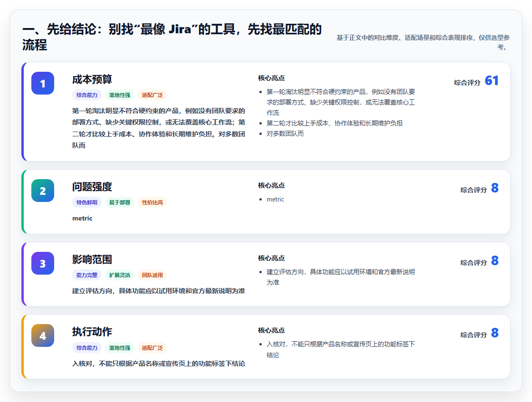Click the bullet 第二轮才比较上手成本

[x=334, y=123]
